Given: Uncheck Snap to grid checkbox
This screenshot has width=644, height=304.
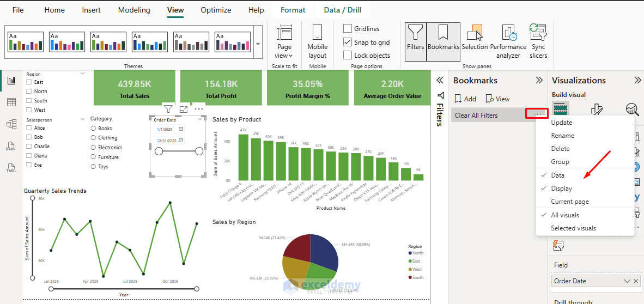Looking at the screenshot, I should (x=348, y=42).
